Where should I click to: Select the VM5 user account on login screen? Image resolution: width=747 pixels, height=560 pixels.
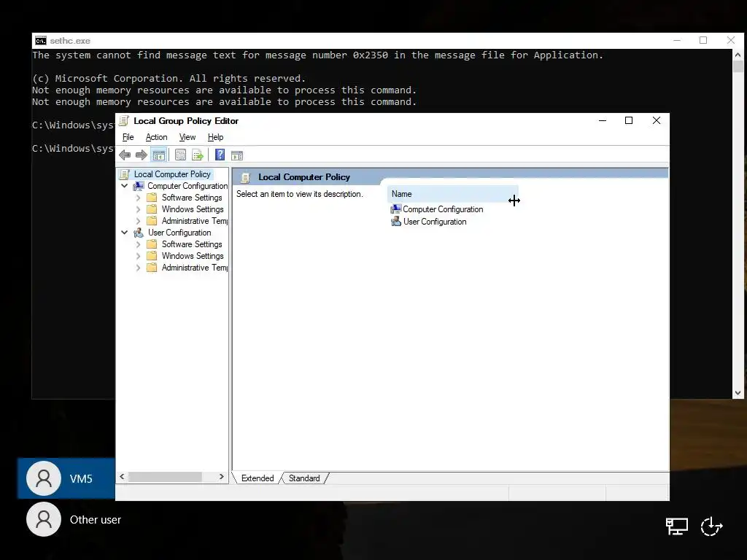click(66, 478)
